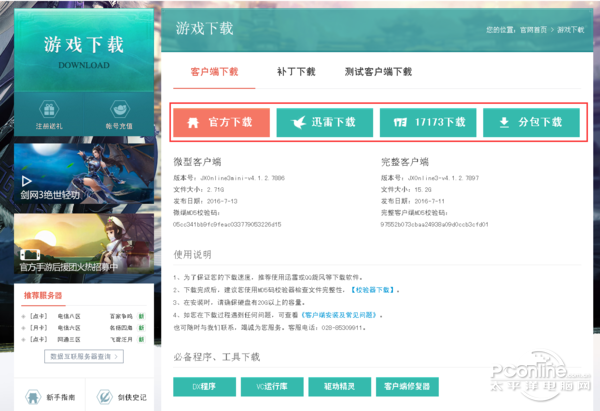Click the 驱动精灵 button
The height and width of the screenshot is (411, 600).
point(339,385)
